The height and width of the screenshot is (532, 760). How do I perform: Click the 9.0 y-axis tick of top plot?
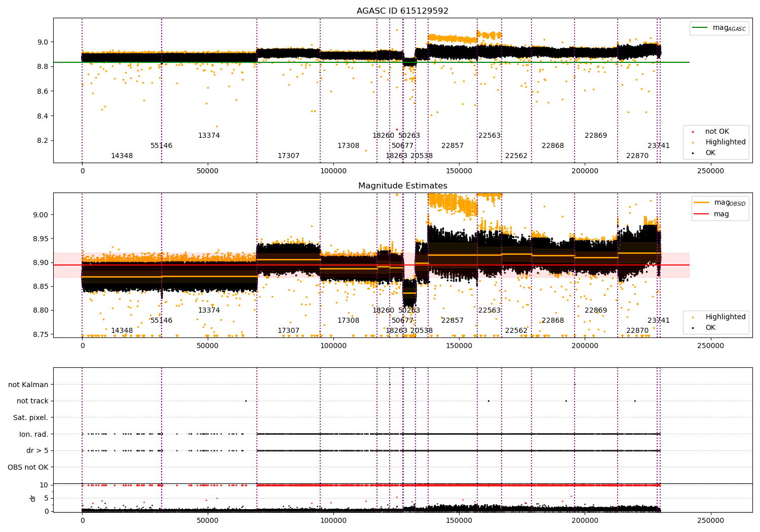[x=43, y=42]
